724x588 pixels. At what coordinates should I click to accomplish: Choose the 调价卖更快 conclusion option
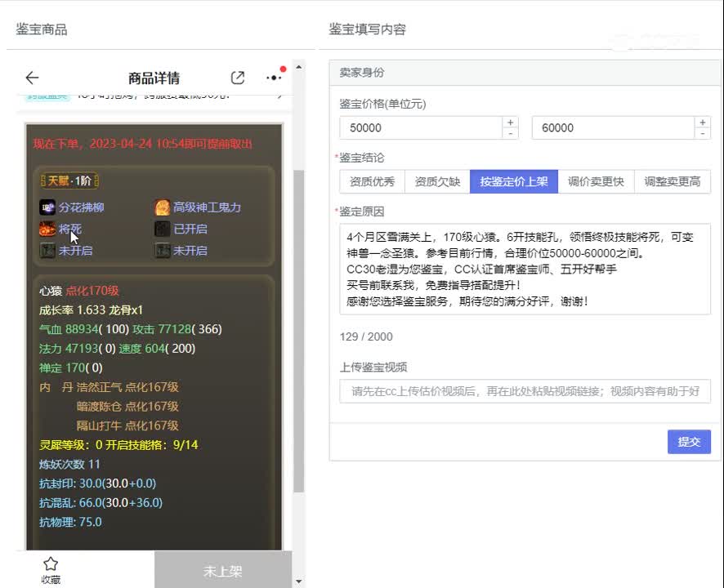[596, 182]
